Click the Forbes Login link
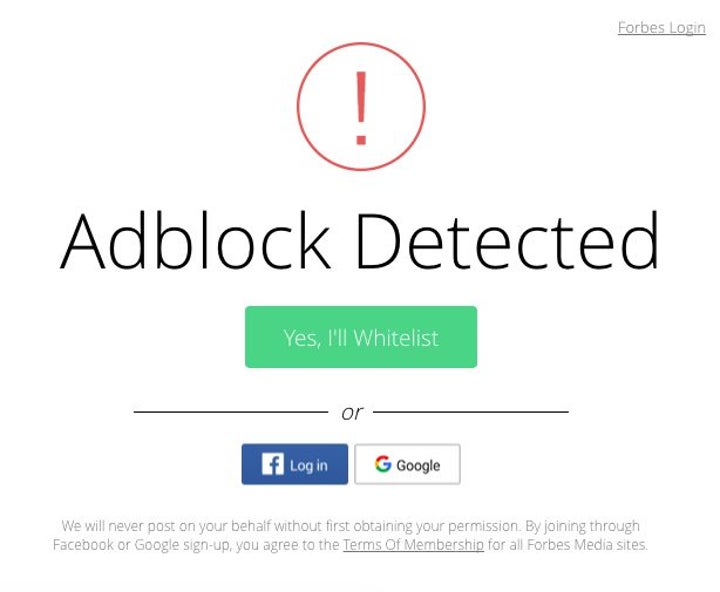This screenshot has width=720, height=592. point(661,27)
